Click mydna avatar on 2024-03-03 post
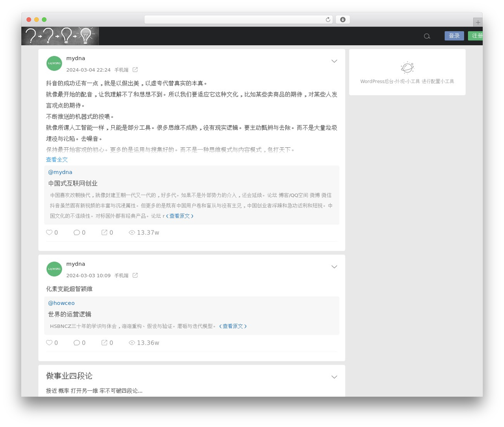 [x=54, y=269]
